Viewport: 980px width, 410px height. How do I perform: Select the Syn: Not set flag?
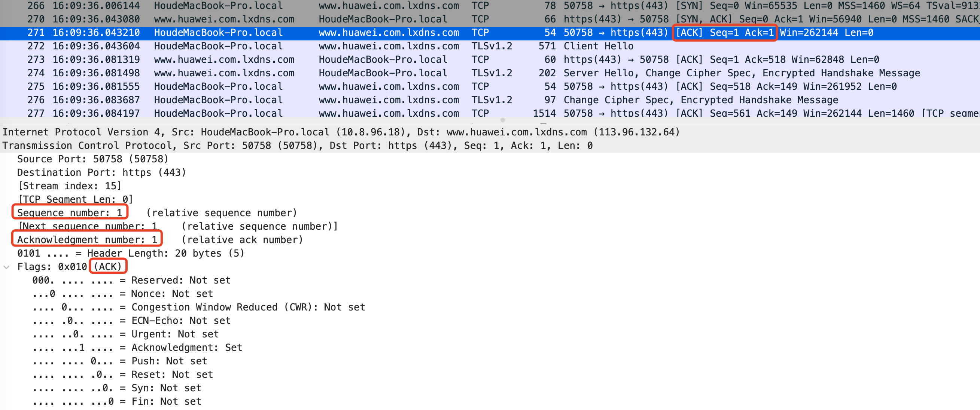[117, 388]
